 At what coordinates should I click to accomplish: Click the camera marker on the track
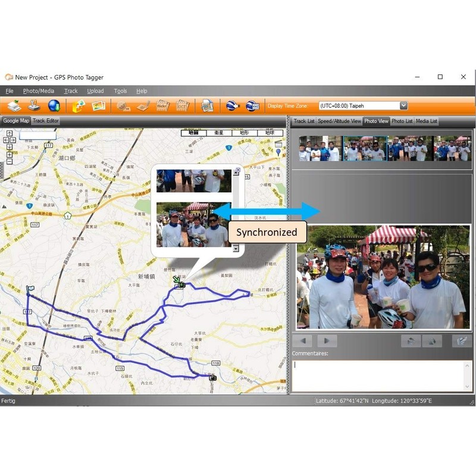pos(181,286)
